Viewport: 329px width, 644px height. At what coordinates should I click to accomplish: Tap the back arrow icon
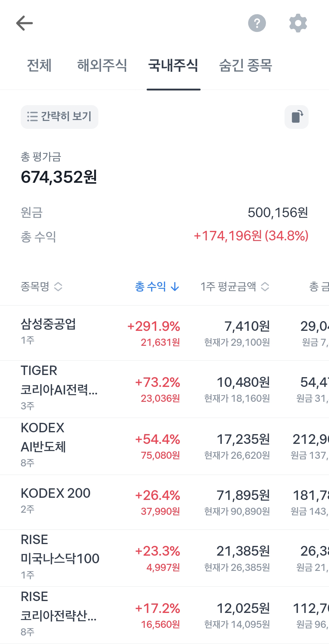tap(24, 23)
